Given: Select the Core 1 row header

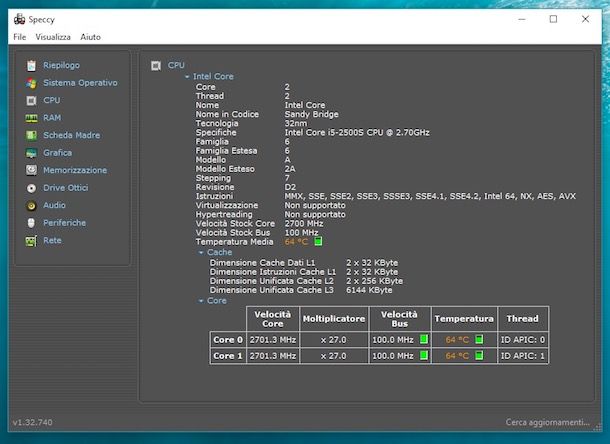Looking at the screenshot, I should click(x=228, y=356).
